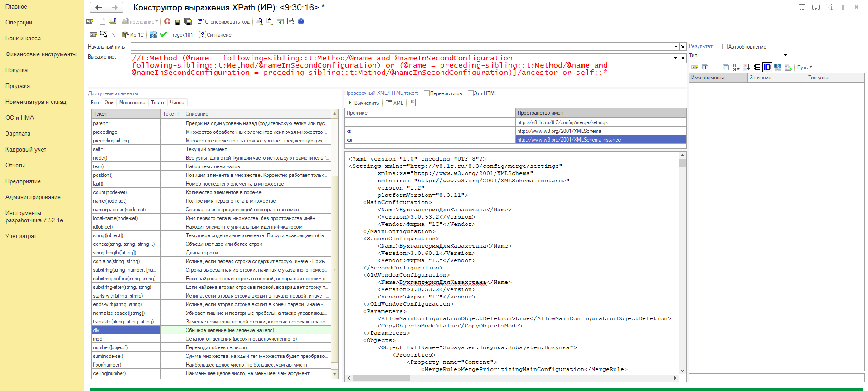868x391 pixels.
Task: Click the XML text horizontal scrollbar thumb
Action: [x=381, y=378]
